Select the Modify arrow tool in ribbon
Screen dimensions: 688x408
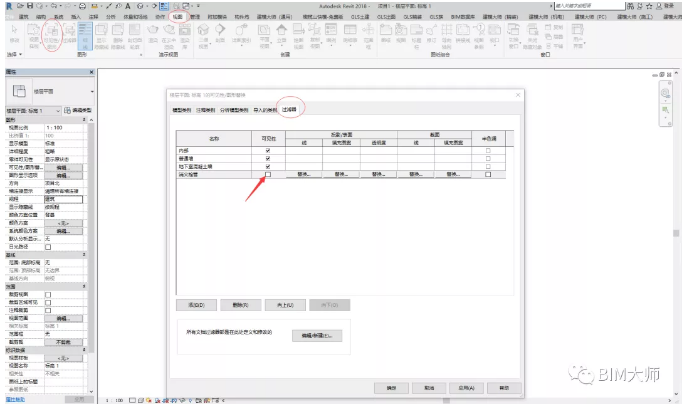pos(14,33)
